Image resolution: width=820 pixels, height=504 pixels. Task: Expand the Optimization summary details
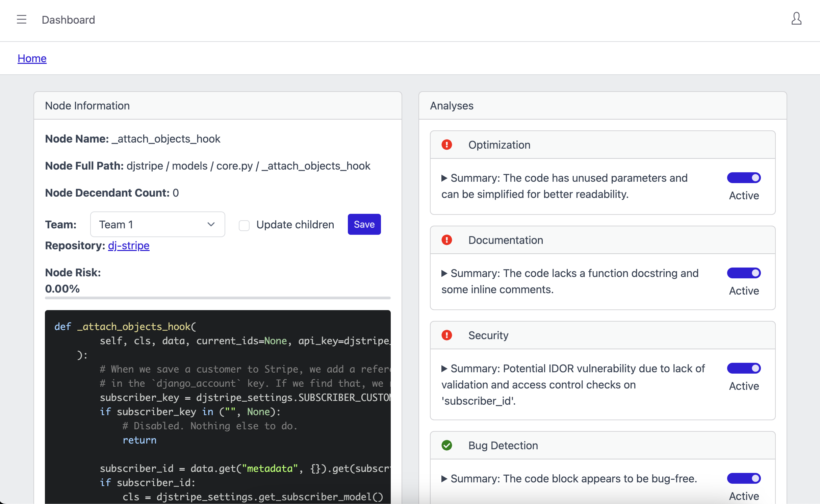pos(444,178)
